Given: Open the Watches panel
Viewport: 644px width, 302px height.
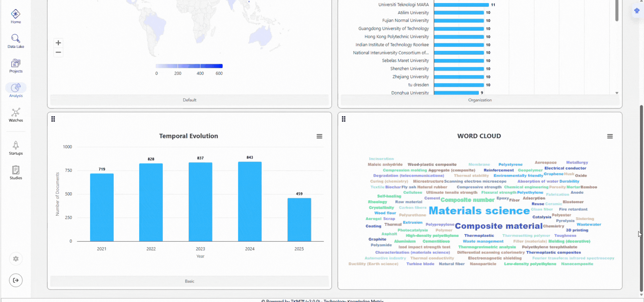Looking at the screenshot, I should coord(15,114).
